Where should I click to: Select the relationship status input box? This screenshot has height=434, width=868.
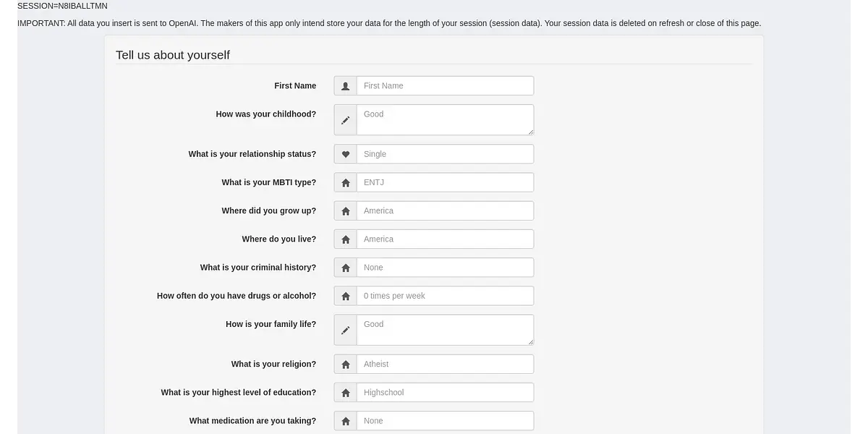pos(445,154)
